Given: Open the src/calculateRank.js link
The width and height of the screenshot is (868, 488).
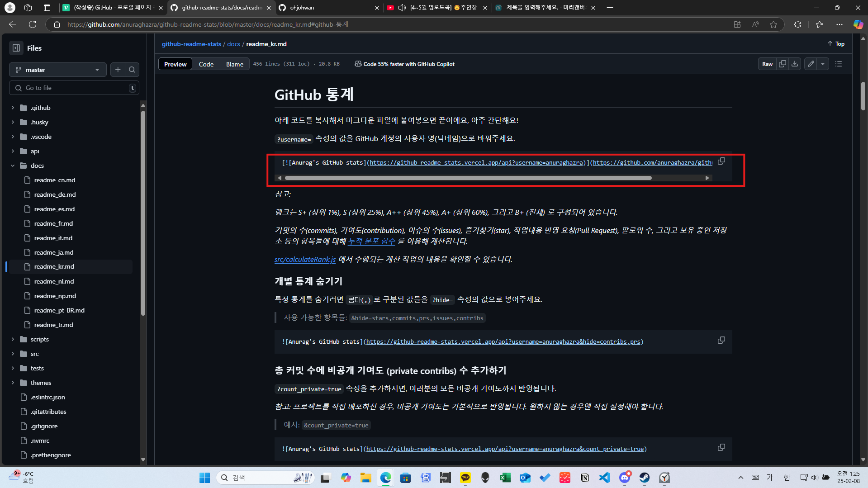Looking at the screenshot, I should click(x=305, y=259).
